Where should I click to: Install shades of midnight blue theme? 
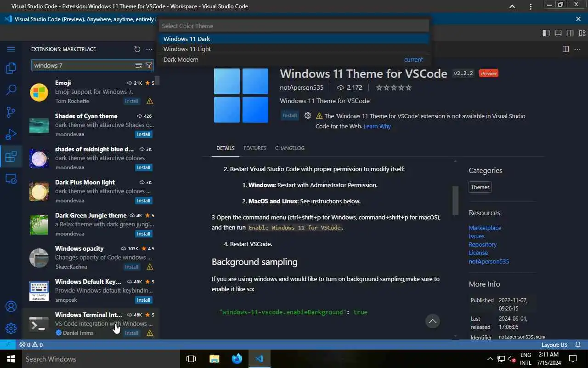143,167
